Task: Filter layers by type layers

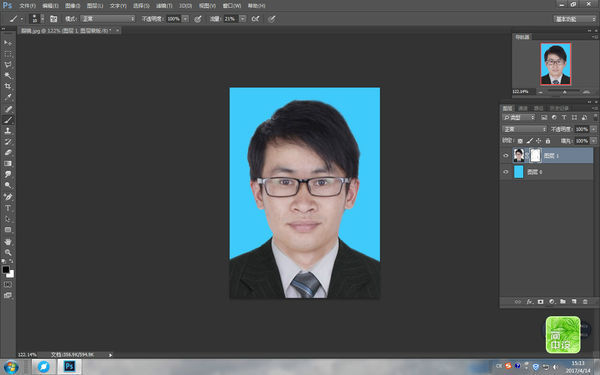Action: point(564,117)
